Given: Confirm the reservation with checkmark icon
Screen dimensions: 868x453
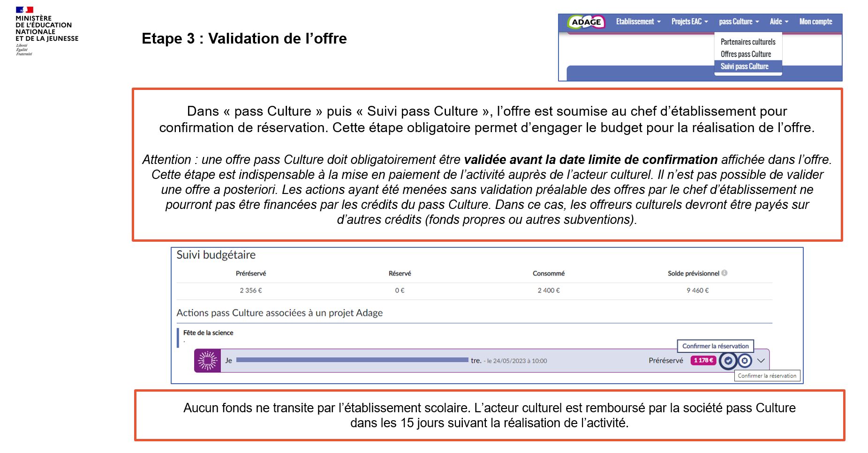Looking at the screenshot, I should tap(728, 361).
